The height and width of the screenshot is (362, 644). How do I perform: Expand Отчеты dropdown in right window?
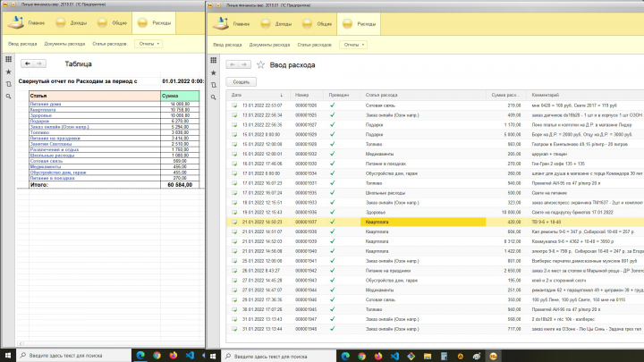pyautogui.click(x=353, y=43)
